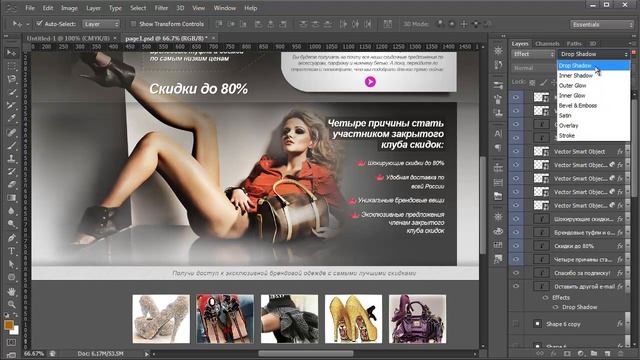
Task: Select the Path Selection tool
Action: tap(11, 264)
